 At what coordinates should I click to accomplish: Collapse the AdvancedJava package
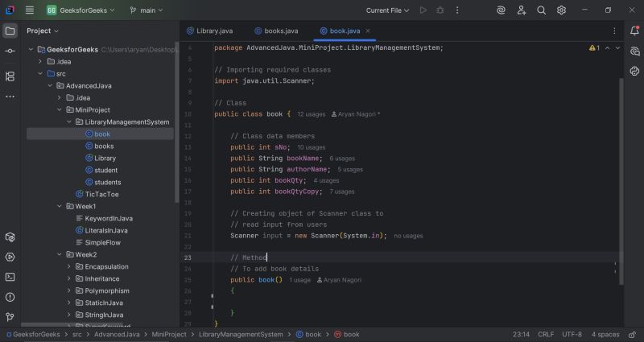[50, 86]
